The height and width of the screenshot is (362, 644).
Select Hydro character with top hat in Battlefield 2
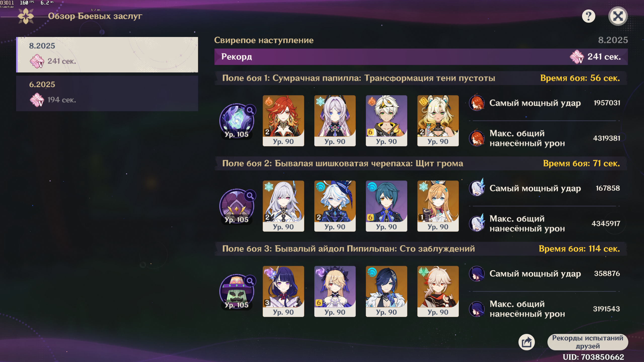(335, 206)
